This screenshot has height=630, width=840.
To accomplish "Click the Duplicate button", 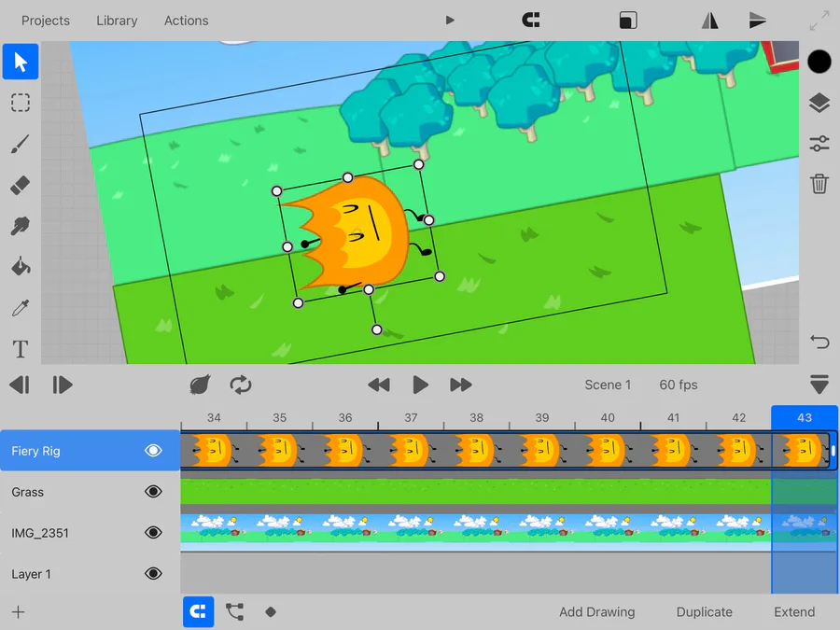I will point(704,611).
